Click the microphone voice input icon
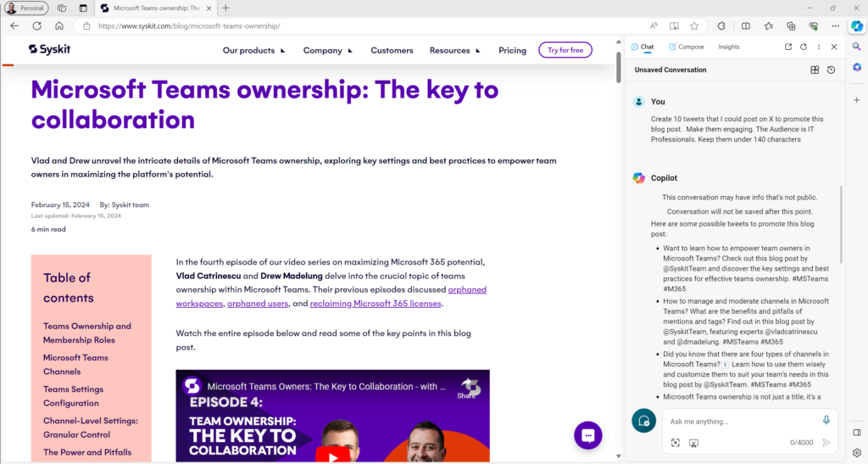The width and height of the screenshot is (868, 464). pyautogui.click(x=826, y=421)
